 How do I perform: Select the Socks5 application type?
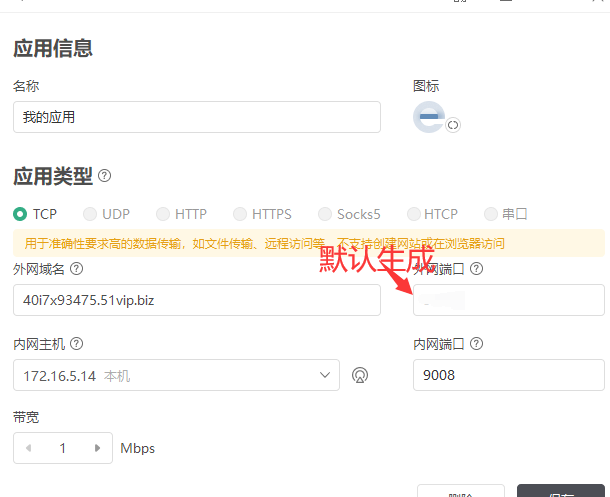tap(349, 214)
